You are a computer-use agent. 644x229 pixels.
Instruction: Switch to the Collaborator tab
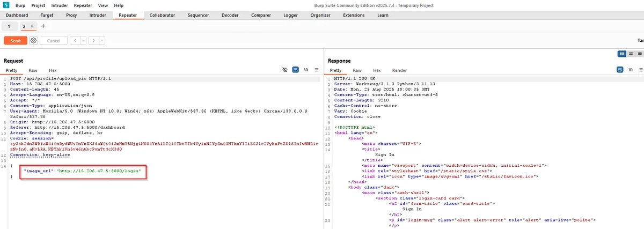162,16
